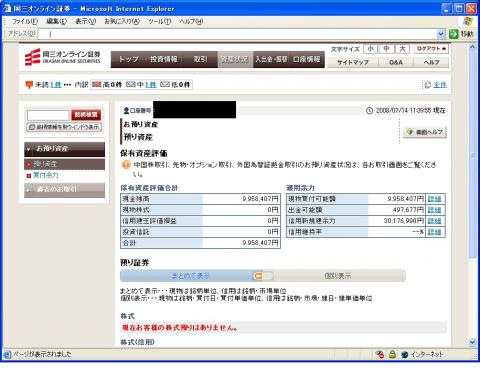The image size is (480, 388).
Task: Click the 画面ヘルプ screen help icon button
Action: (x=425, y=132)
